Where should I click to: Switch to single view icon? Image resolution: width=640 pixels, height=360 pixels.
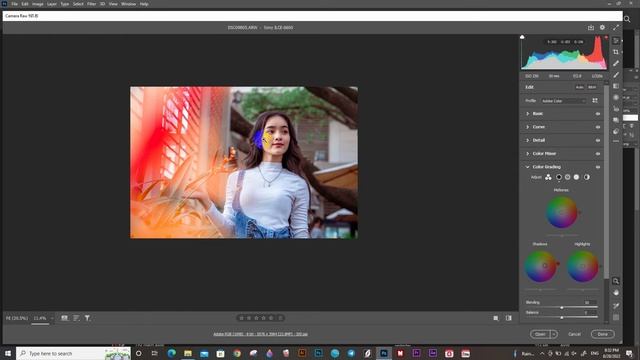tap(496, 318)
